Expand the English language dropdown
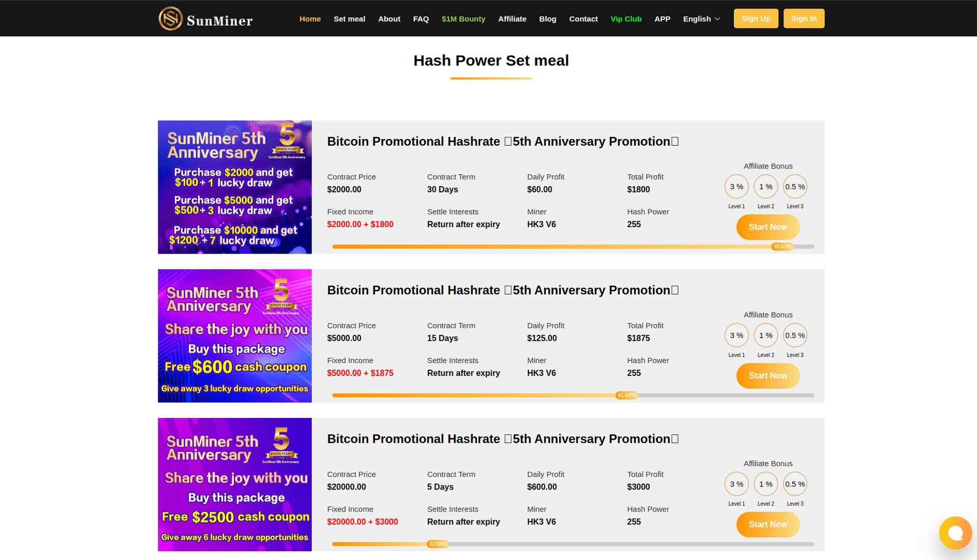 click(x=701, y=19)
